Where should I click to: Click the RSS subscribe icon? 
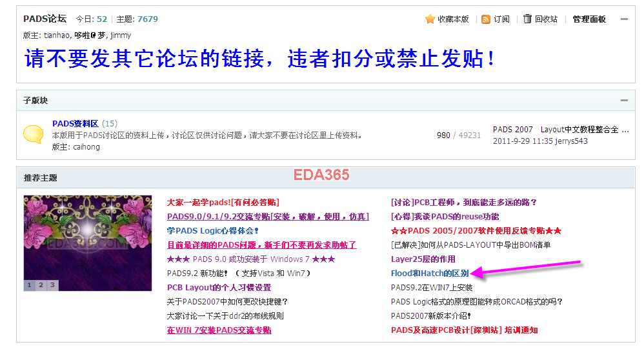(486, 19)
